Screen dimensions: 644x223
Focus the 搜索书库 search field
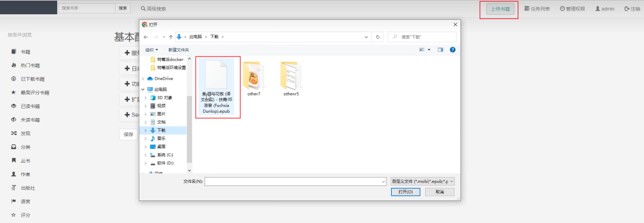(x=86, y=8)
